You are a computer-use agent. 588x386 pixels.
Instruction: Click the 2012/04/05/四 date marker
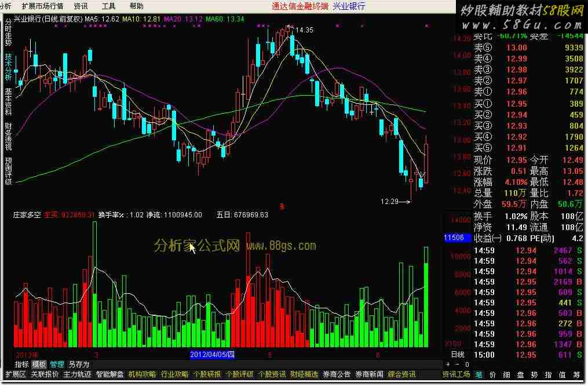coord(212,355)
